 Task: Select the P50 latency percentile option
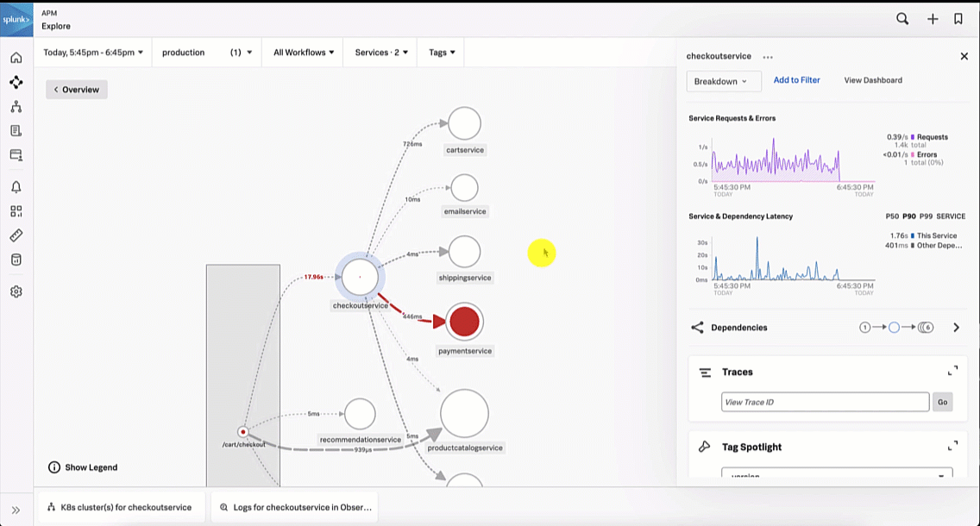[892, 216]
